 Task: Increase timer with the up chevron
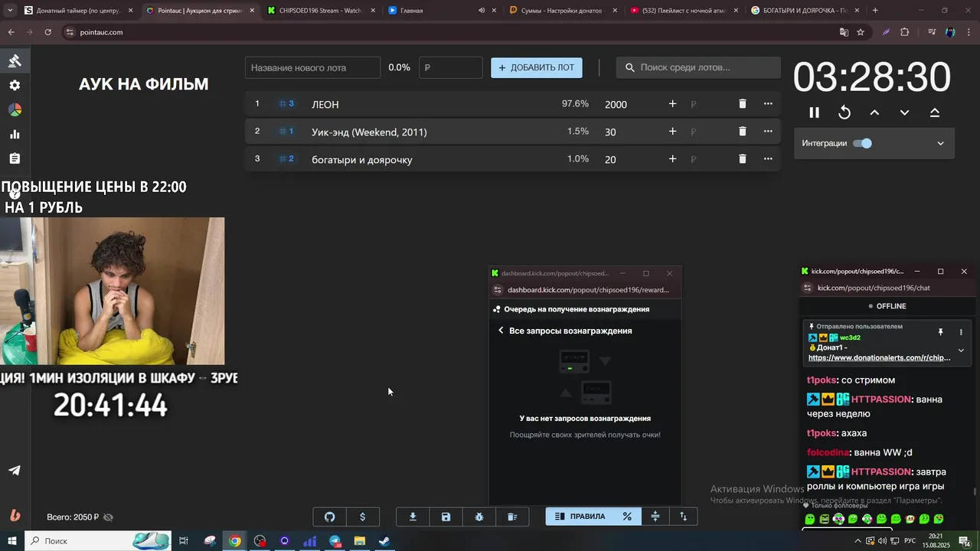[x=874, y=112]
